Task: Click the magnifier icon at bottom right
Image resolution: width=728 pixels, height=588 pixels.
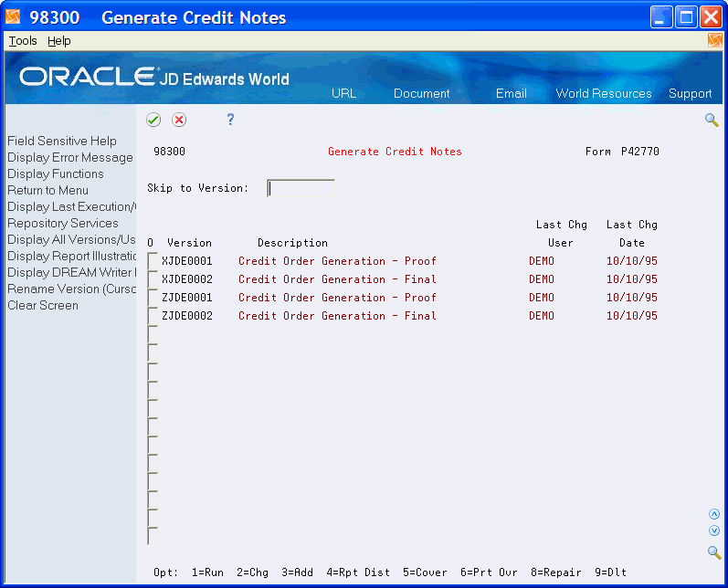Action: 714,552
